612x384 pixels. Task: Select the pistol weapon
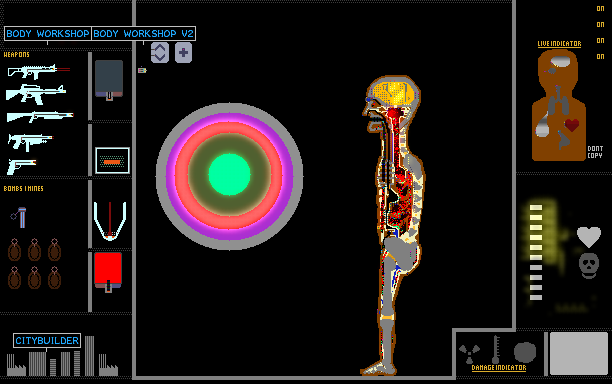point(21,166)
